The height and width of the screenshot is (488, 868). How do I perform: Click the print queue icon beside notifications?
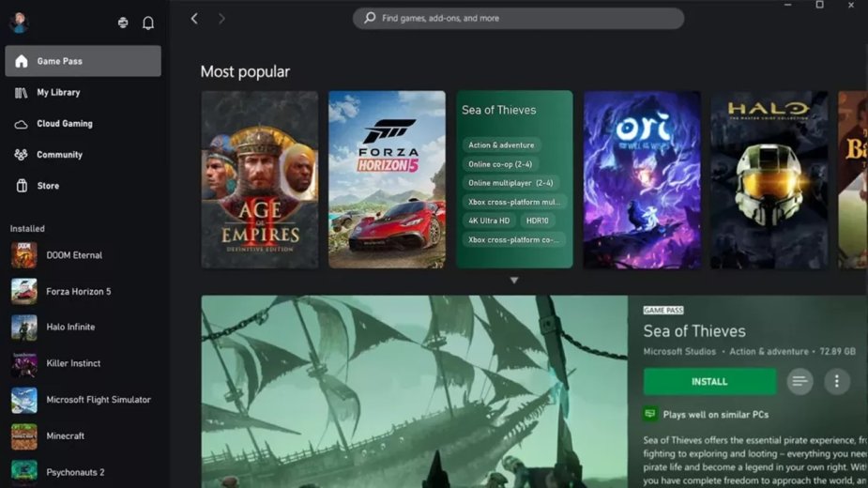(123, 23)
